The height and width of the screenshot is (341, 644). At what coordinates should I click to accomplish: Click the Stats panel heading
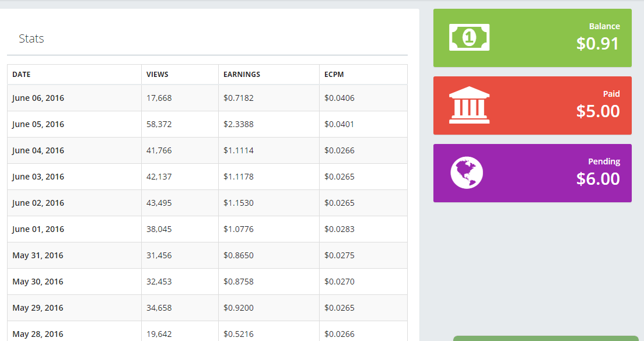point(32,39)
